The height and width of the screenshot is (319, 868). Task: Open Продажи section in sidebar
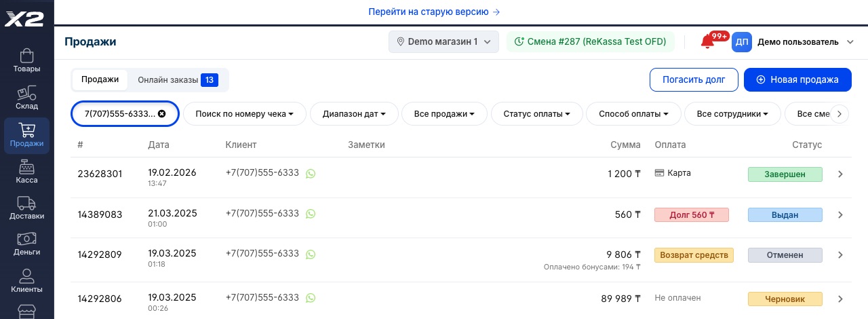(x=26, y=135)
